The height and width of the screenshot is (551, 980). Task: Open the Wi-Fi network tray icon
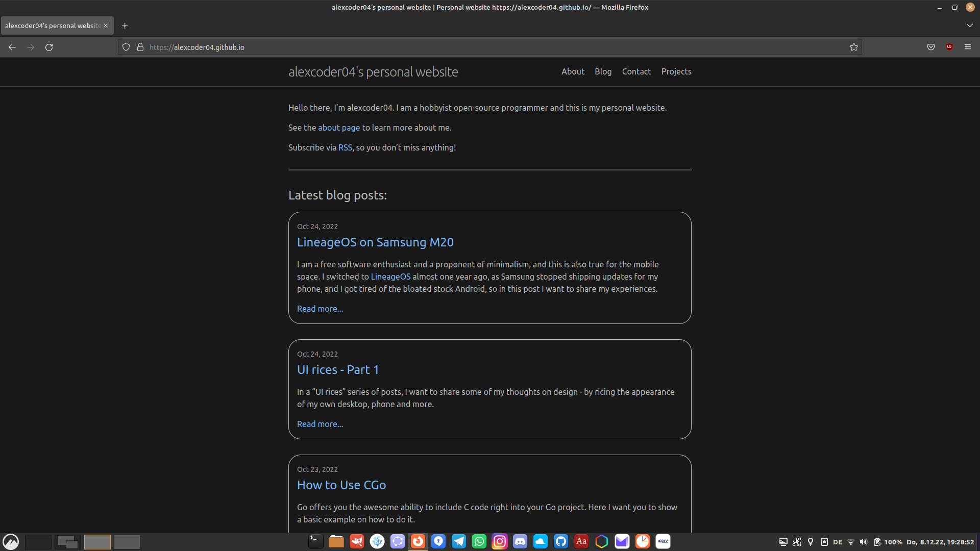click(x=851, y=542)
